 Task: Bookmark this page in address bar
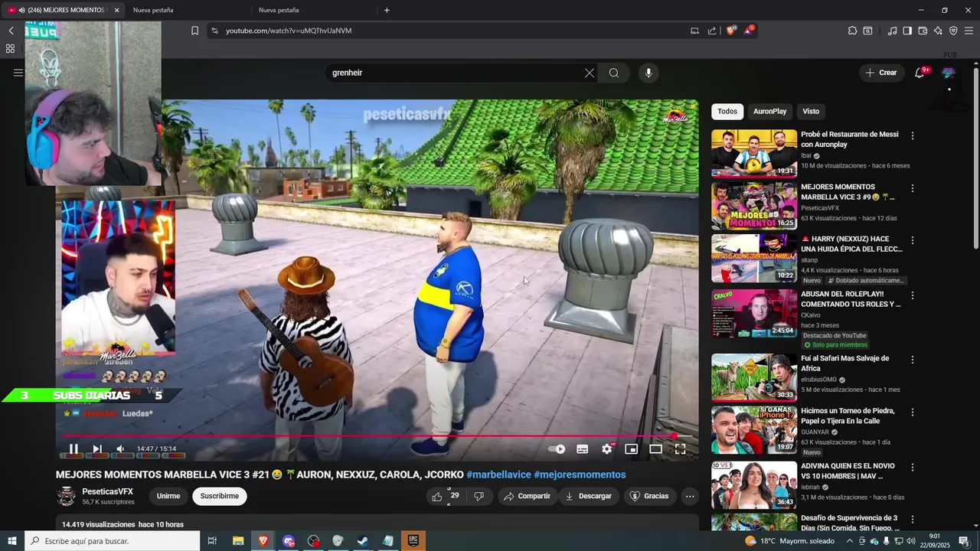[x=194, y=31]
